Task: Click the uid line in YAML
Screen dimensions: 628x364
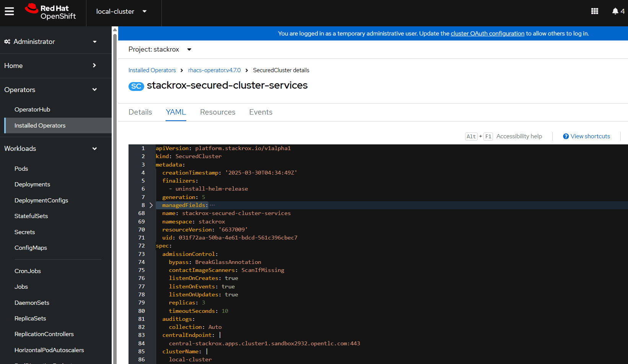Action: 230,238
